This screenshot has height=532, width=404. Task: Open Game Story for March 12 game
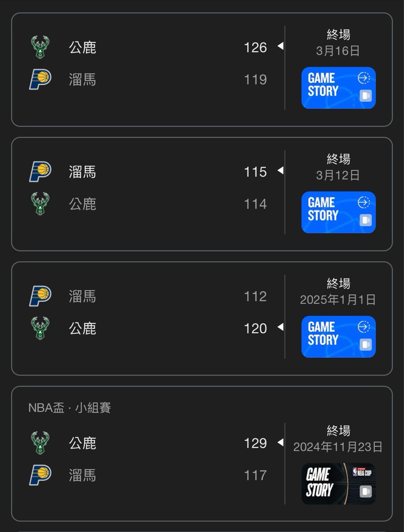coord(338,212)
